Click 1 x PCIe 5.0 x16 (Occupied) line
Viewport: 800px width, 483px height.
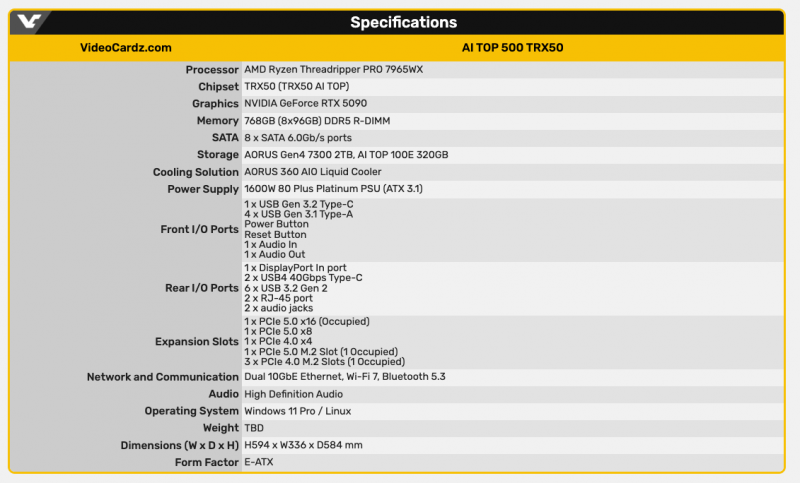pos(307,321)
